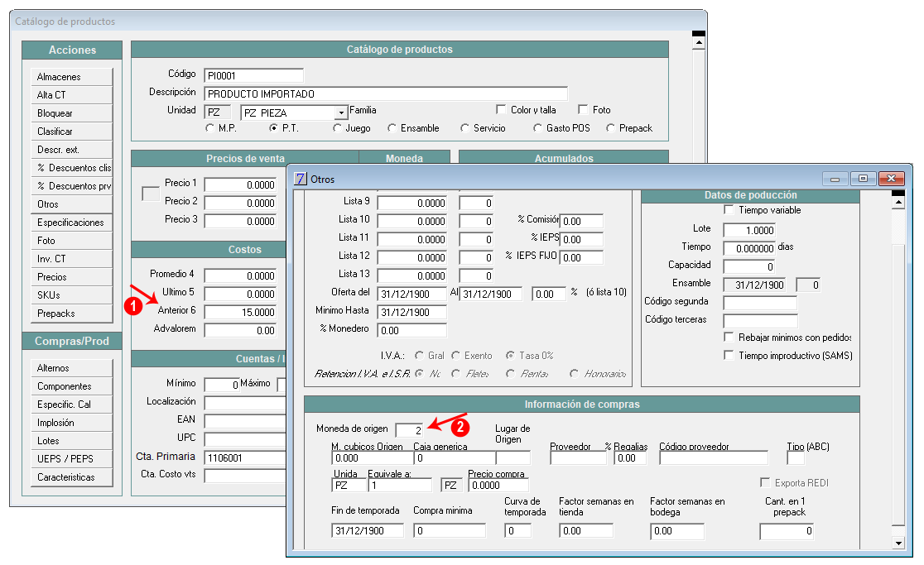Open Especificaciones action
This screenshot has width=924, height=565.
71,223
